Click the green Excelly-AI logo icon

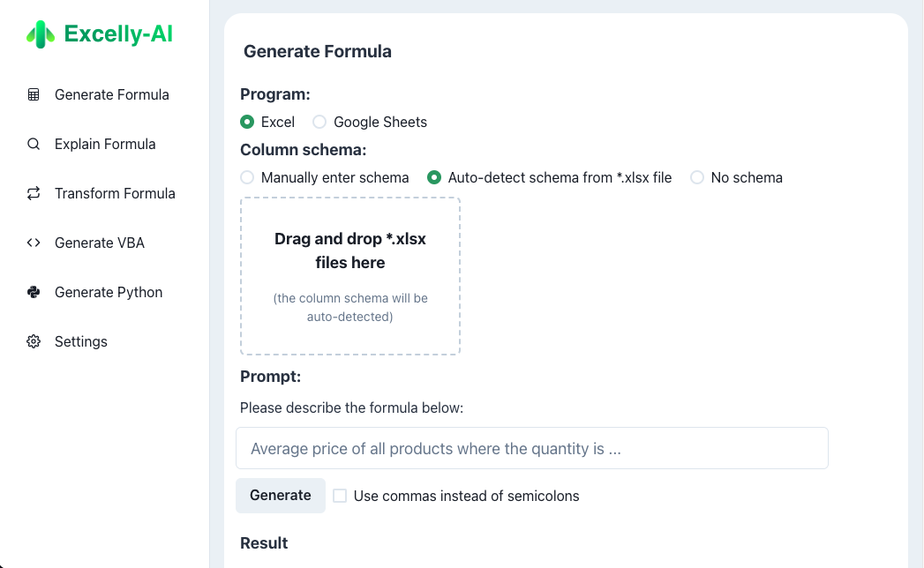pos(40,34)
